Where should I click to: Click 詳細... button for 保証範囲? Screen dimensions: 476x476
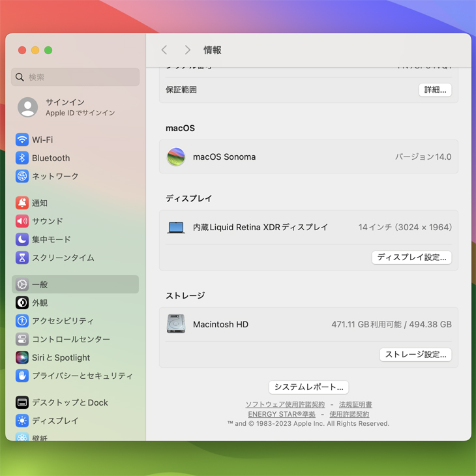point(435,90)
